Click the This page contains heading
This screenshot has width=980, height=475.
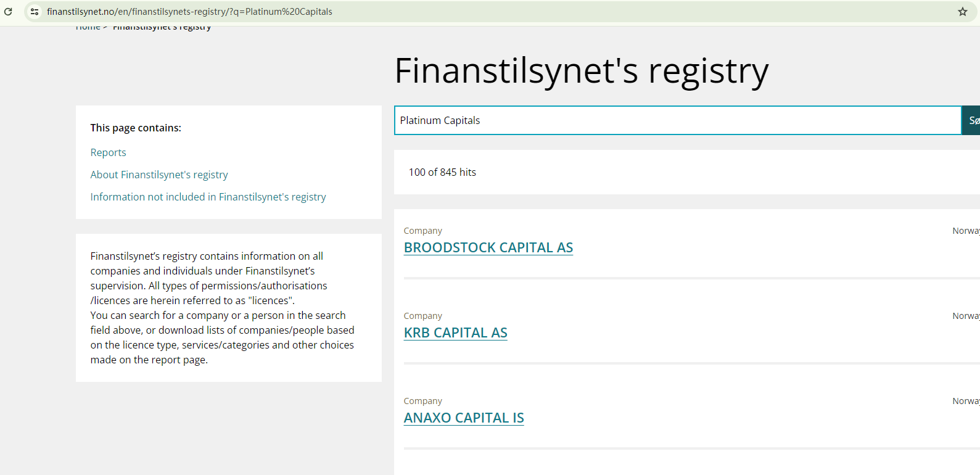click(136, 128)
